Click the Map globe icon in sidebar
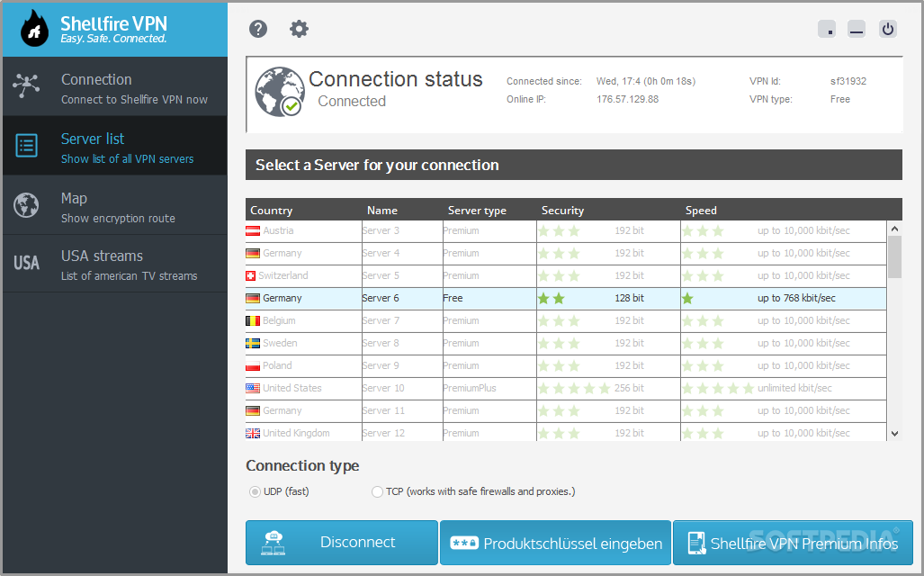The height and width of the screenshot is (576, 924). (26, 205)
